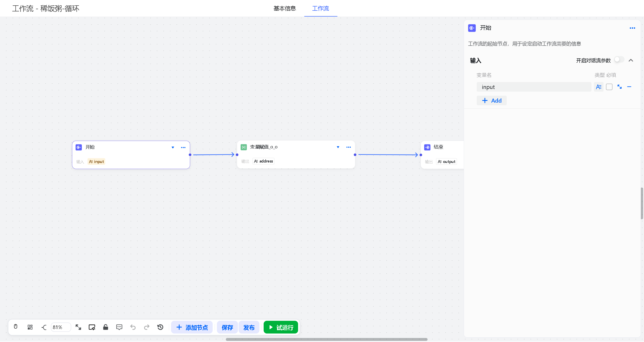Open the version history clock icon
Image resolution: width=644 pixels, height=342 pixels.
tap(160, 327)
